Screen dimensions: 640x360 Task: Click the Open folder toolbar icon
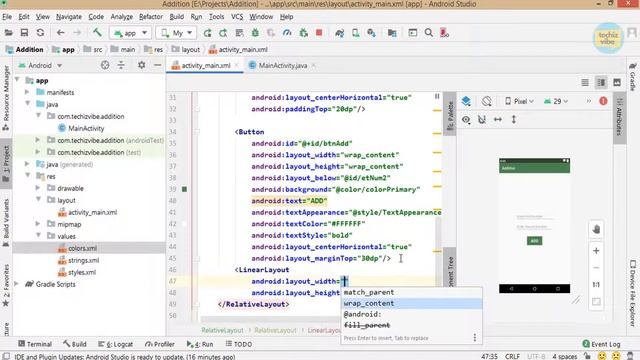tap(8, 33)
